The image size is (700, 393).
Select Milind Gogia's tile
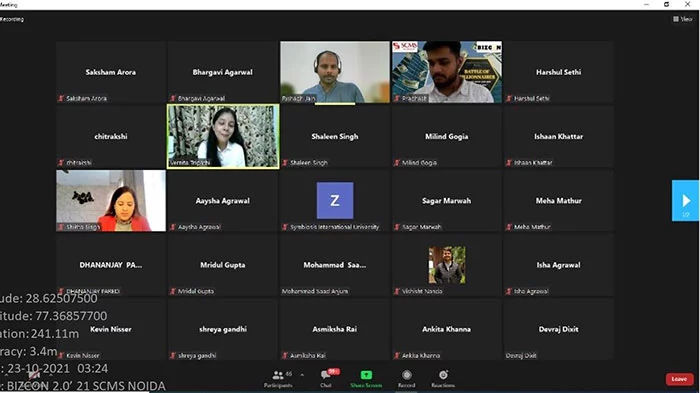tap(447, 136)
